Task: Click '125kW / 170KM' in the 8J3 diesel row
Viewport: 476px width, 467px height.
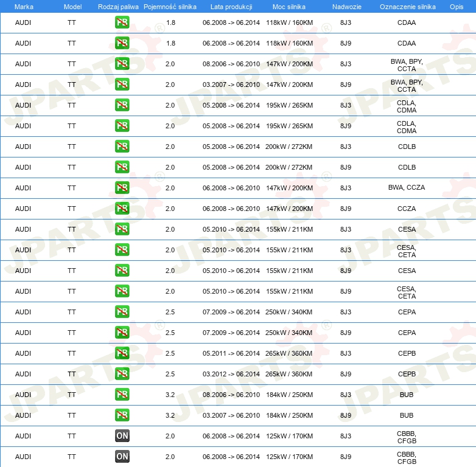Action: [x=289, y=436]
